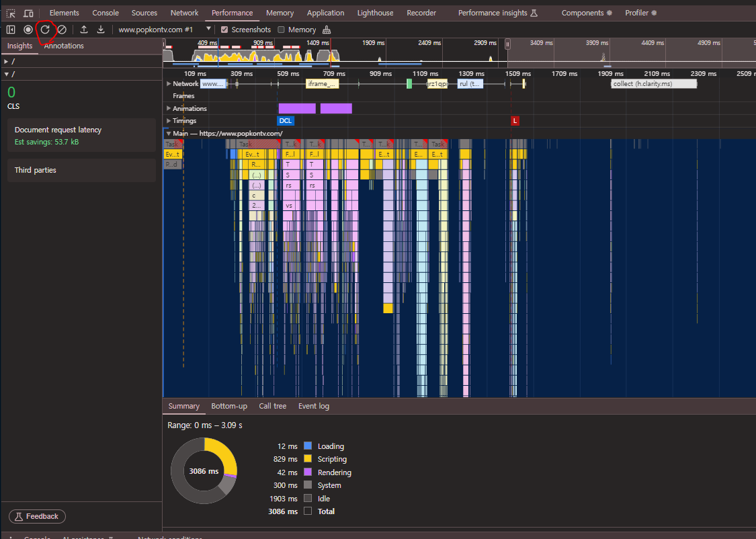
Task: Show the Summary tab
Action: pyautogui.click(x=183, y=406)
